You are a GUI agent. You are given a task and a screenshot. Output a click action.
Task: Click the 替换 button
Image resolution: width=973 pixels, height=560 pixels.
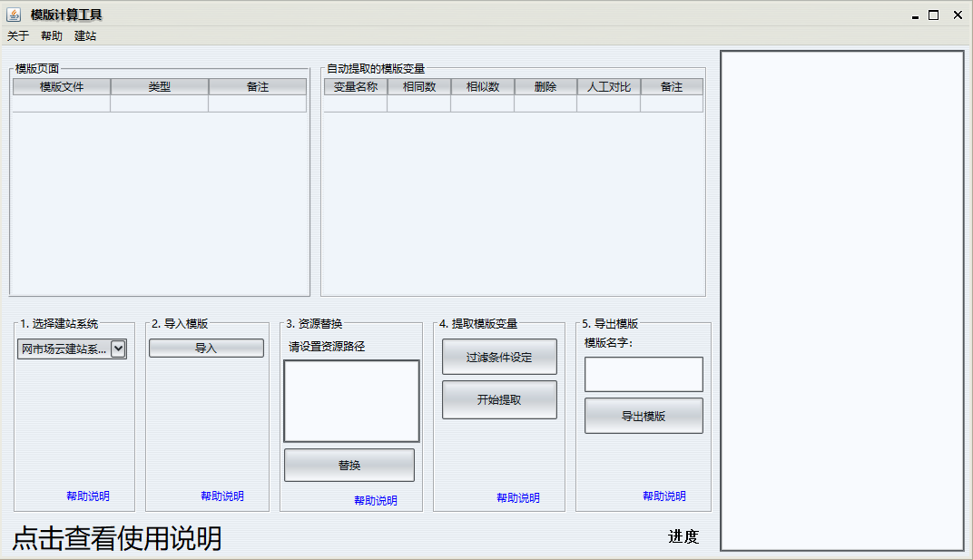[x=349, y=466]
